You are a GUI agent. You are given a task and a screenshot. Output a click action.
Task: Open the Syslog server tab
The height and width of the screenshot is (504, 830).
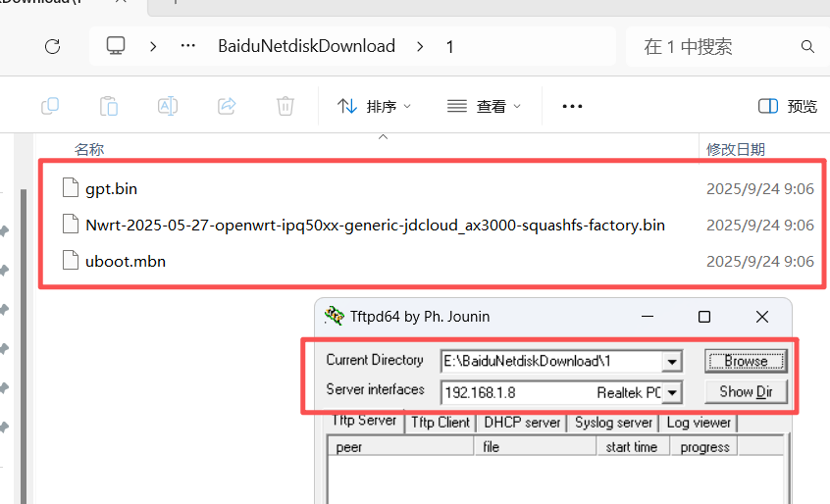coord(614,423)
